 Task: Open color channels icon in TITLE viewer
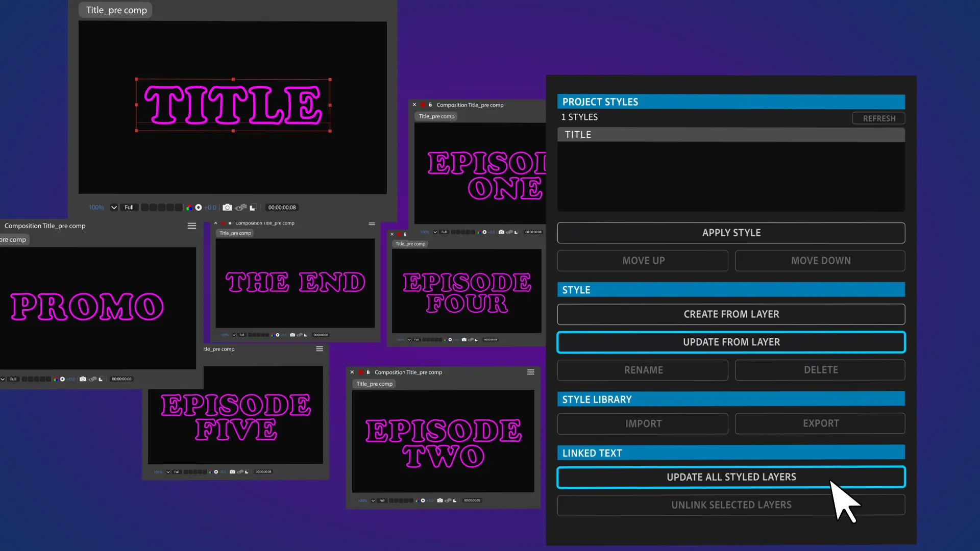(x=189, y=208)
